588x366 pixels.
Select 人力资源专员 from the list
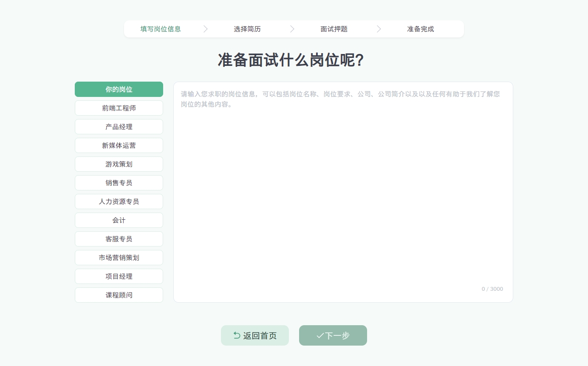(x=119, y=201)
